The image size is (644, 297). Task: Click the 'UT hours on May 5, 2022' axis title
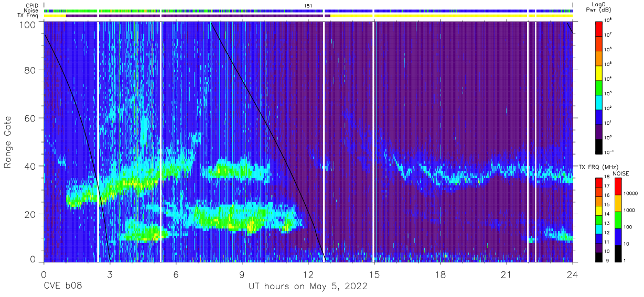point(308,287)
